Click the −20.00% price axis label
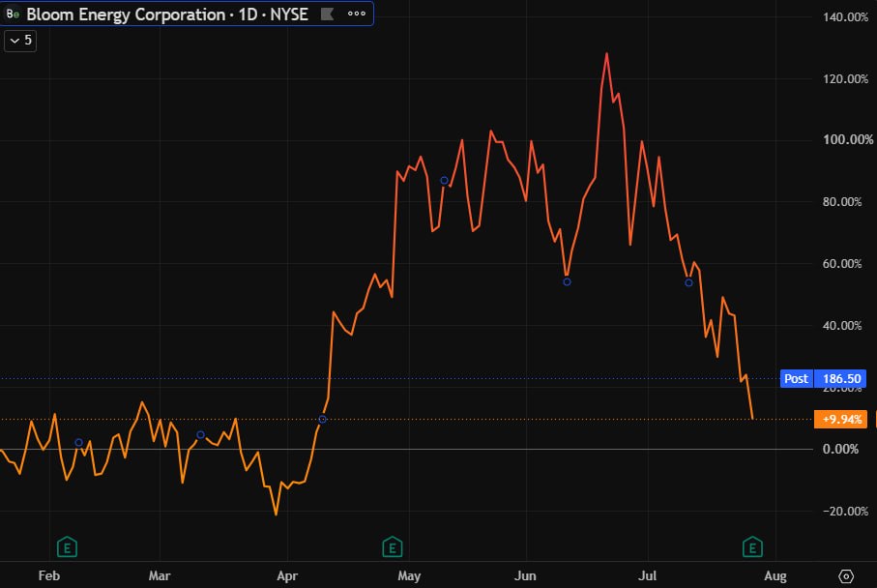The height and width of the screenshot is (588, 877). (845, 511)
